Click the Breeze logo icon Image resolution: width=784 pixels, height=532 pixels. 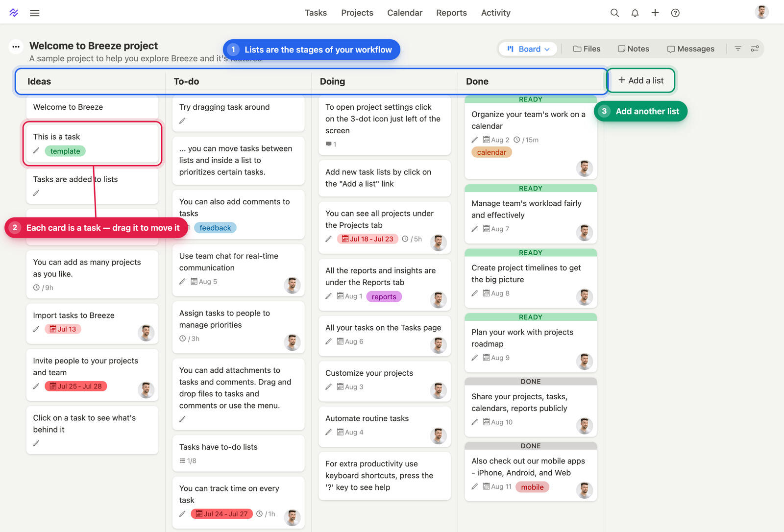tap(14, 13)
